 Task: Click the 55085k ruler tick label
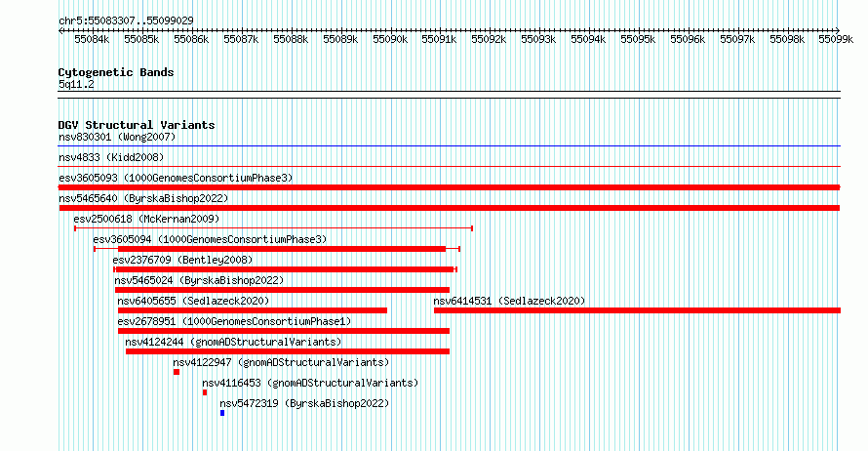pos(141,39)
